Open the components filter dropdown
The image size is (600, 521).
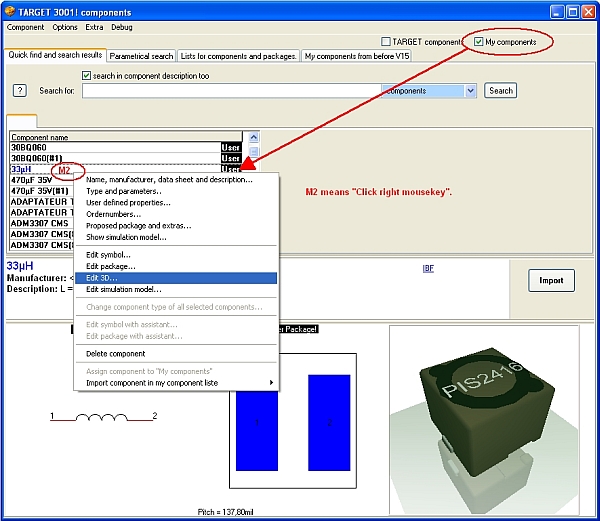point(470,91)
